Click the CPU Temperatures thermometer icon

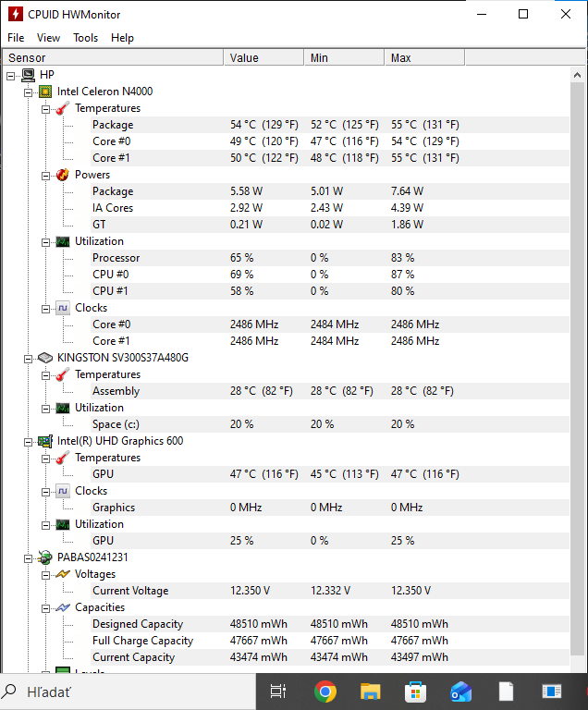[62, 108]
